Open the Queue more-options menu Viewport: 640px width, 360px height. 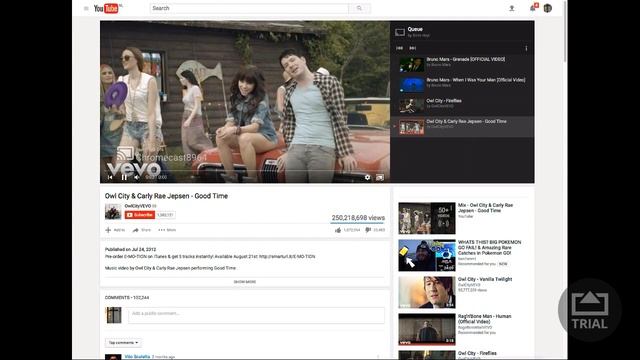tap(526, 48)
